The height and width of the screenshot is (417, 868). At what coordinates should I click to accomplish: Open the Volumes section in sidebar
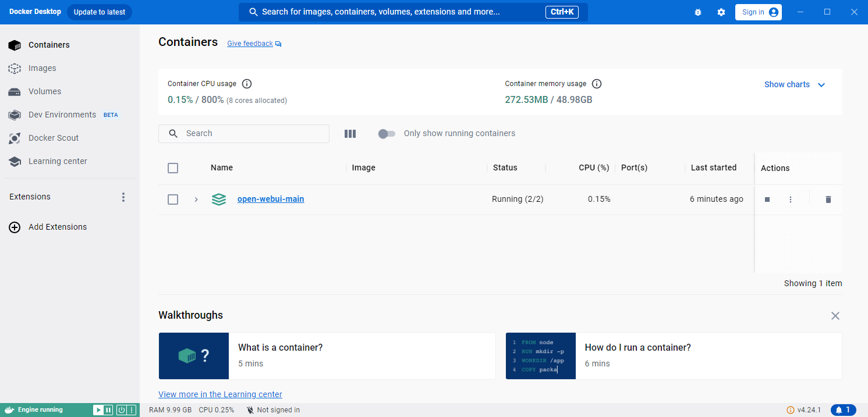[70, 91]
